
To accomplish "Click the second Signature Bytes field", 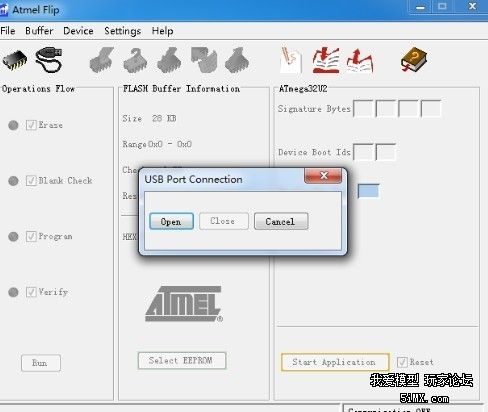I will coord(385,109).
